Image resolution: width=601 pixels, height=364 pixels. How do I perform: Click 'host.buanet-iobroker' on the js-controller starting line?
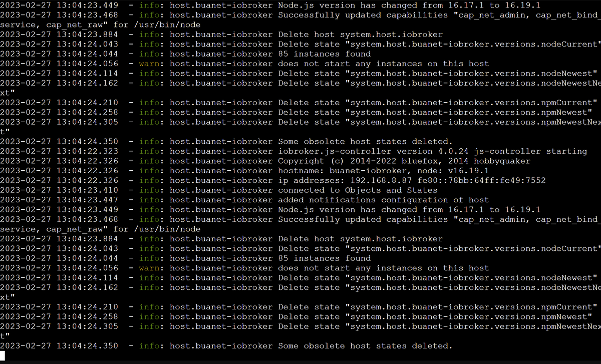[221, 151]
